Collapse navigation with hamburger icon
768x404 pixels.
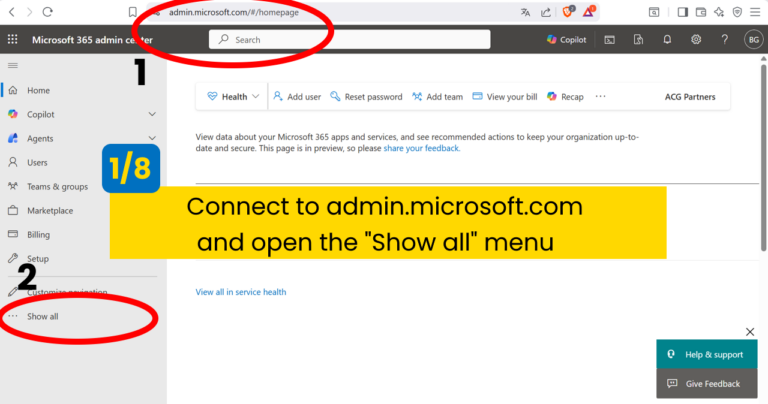point(13,65)
